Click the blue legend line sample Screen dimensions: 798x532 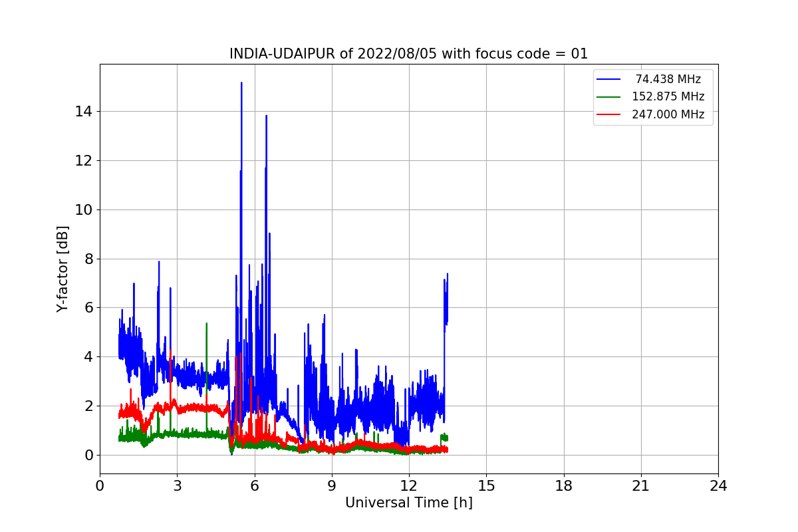608,79
